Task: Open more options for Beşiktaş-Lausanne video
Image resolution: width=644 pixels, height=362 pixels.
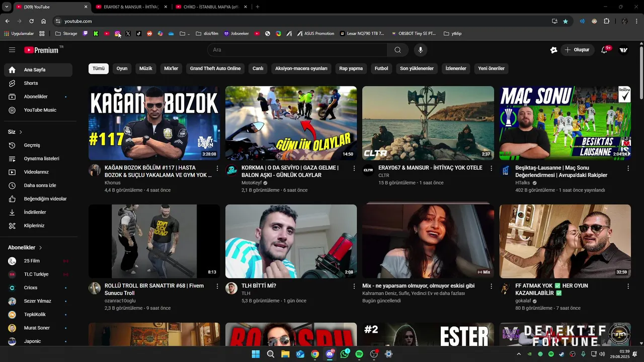Action: [628, 168]
